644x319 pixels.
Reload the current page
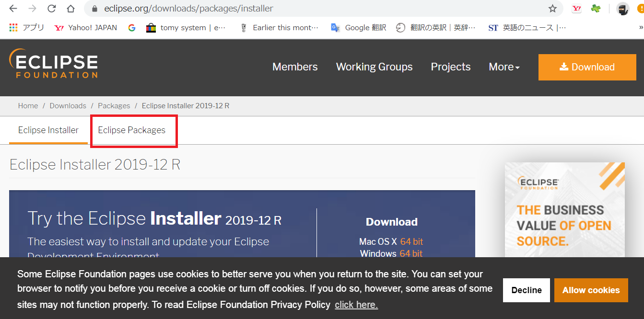coord(51,8)
